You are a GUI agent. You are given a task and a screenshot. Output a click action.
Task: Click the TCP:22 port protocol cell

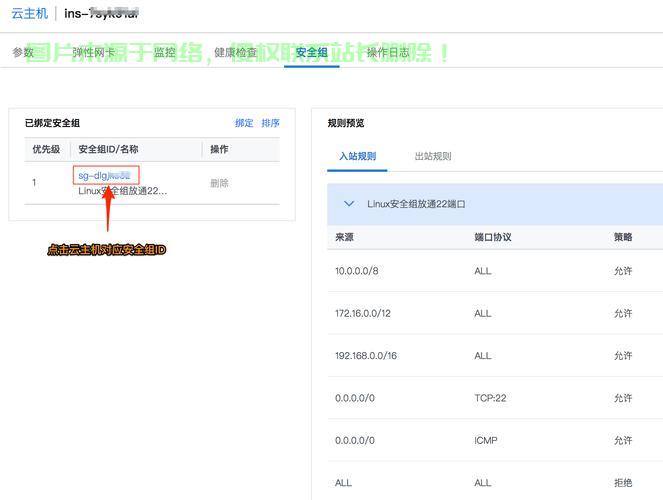click(490, 398)
